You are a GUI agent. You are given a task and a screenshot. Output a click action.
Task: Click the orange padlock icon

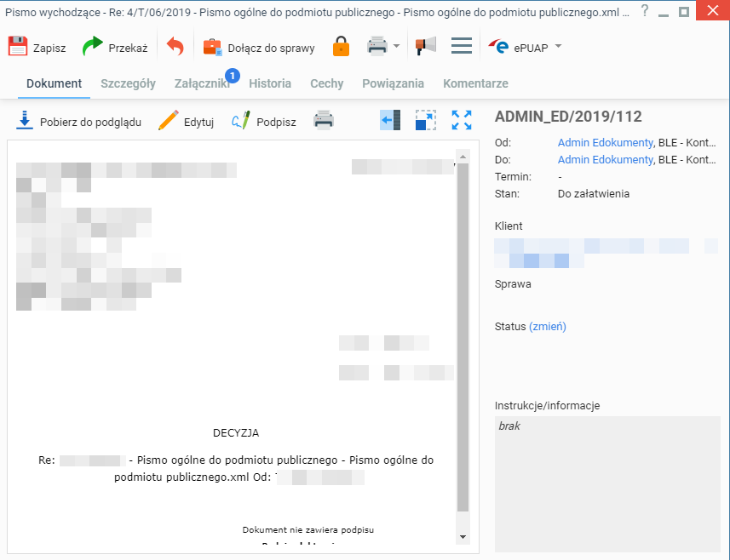(x=341, y=47)
